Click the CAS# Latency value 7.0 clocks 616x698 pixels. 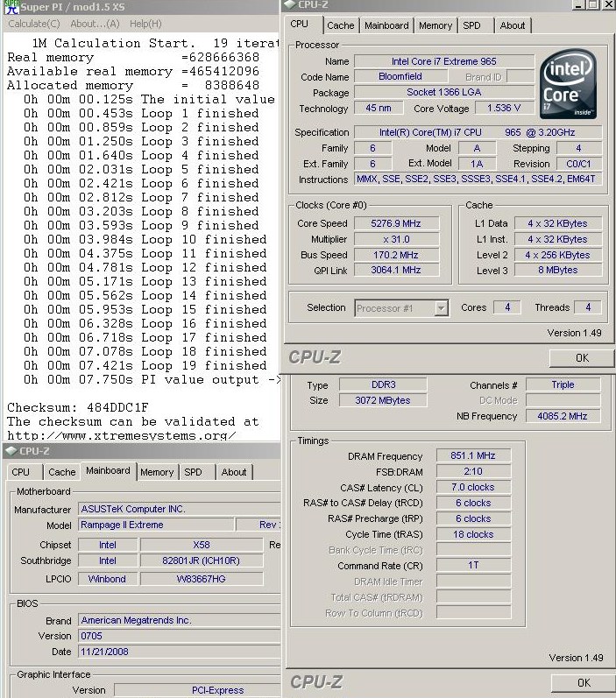[x=473, y=487]
